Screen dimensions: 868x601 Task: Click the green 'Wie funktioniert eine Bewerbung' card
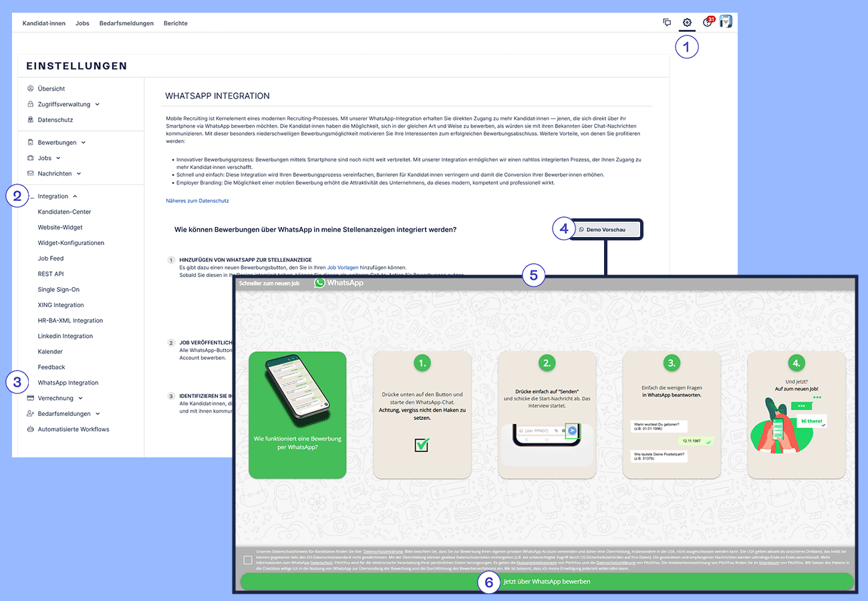pos(297,415)
